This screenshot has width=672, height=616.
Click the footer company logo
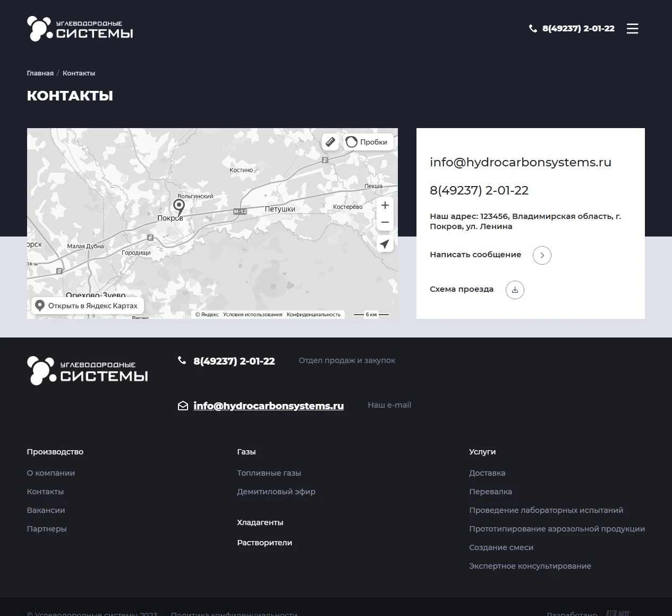click(x=88, y=370)
